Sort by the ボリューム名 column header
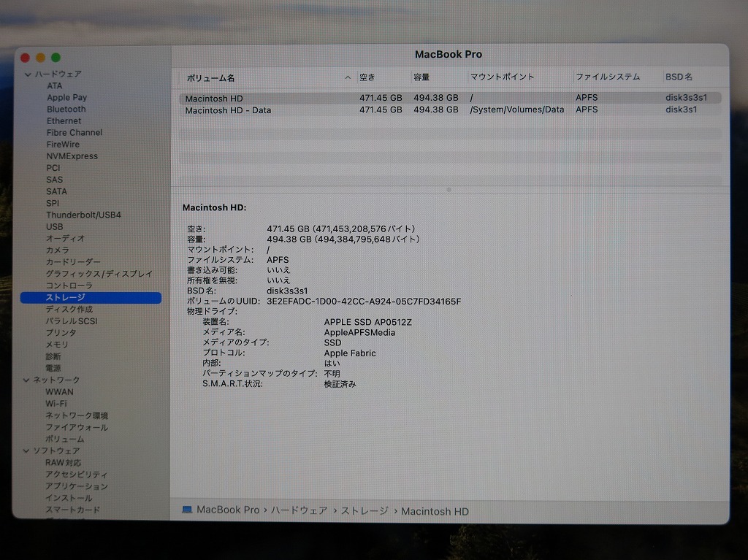748x560 pixels. [210, 77]
